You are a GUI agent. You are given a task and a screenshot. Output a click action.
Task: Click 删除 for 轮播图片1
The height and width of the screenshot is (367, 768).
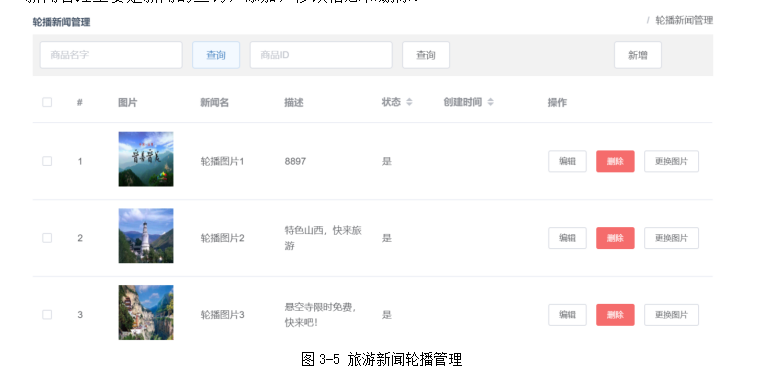click(x=615, y=161)
